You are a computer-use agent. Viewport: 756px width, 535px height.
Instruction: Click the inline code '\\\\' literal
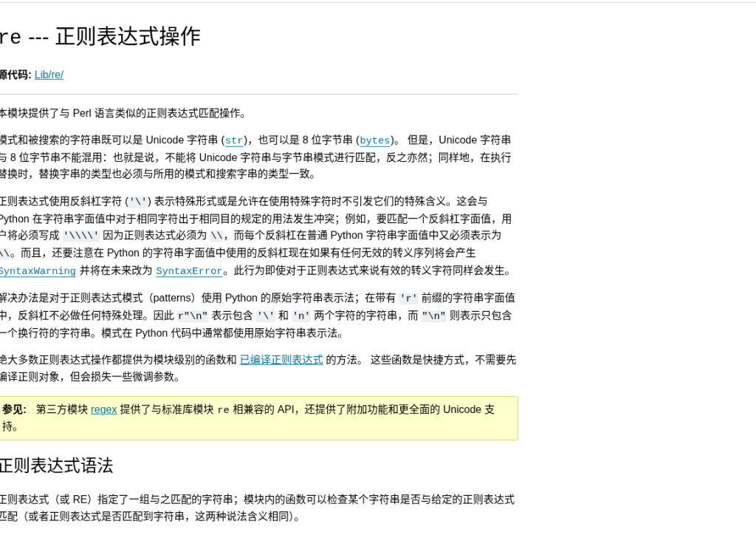(81, 236)
